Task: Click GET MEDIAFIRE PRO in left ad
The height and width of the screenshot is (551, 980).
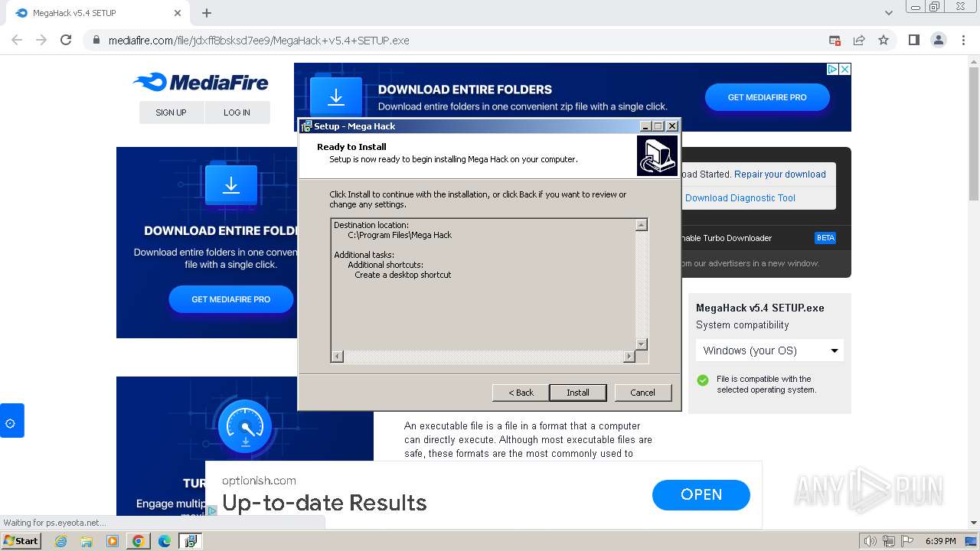Action: click(x=231, y=299)
